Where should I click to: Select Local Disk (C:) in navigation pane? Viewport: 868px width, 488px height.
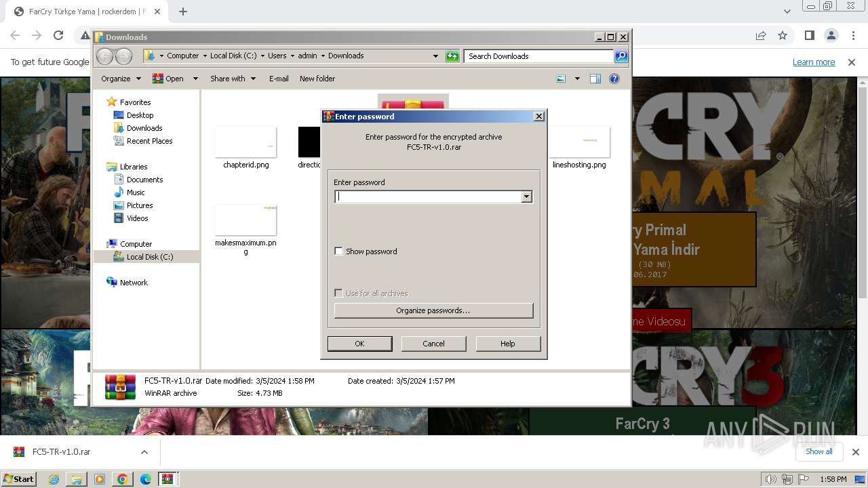149,257
